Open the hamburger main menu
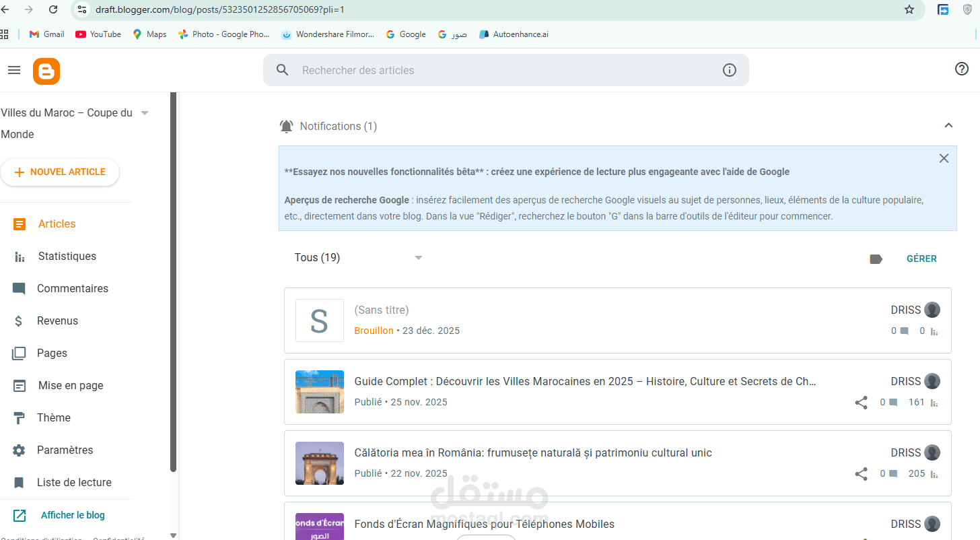 click(14, 70)
